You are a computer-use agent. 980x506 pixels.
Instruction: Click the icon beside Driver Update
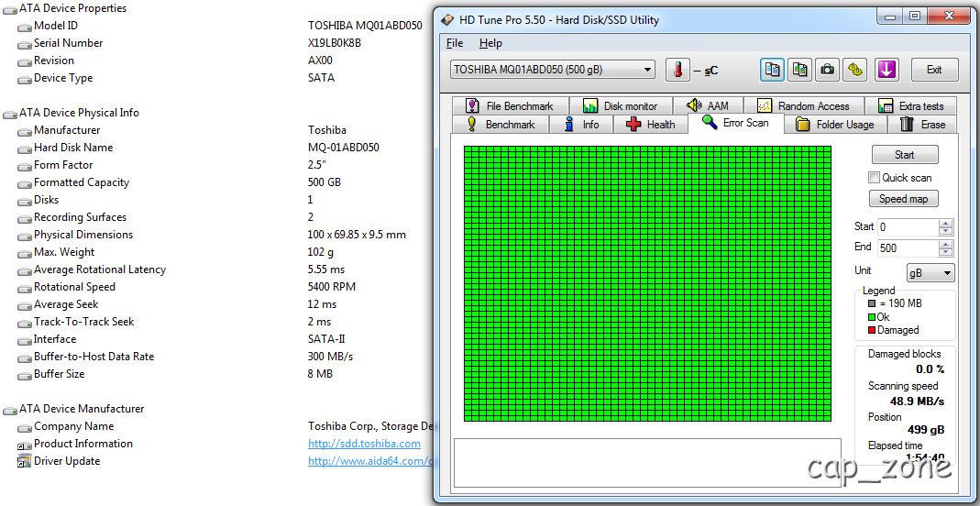(25, 462)
